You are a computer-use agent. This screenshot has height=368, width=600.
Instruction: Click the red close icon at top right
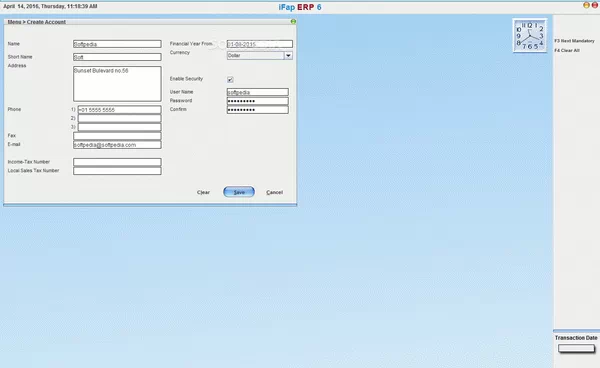(595, 5)
